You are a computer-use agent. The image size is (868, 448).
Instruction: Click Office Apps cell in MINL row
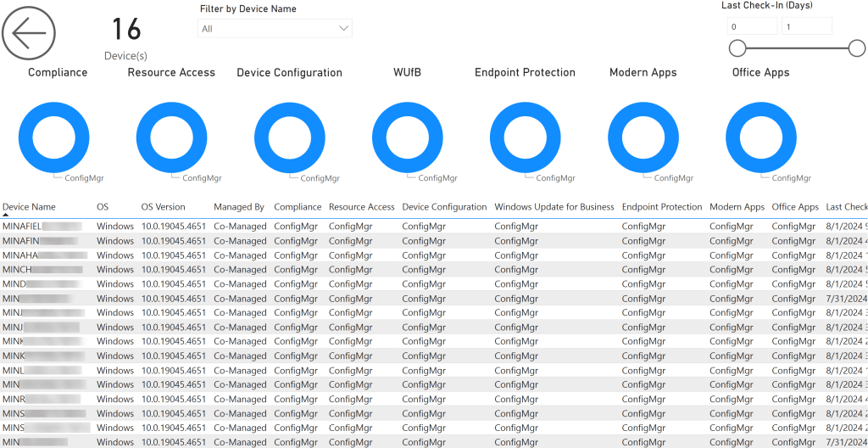[x=793, y=371]
